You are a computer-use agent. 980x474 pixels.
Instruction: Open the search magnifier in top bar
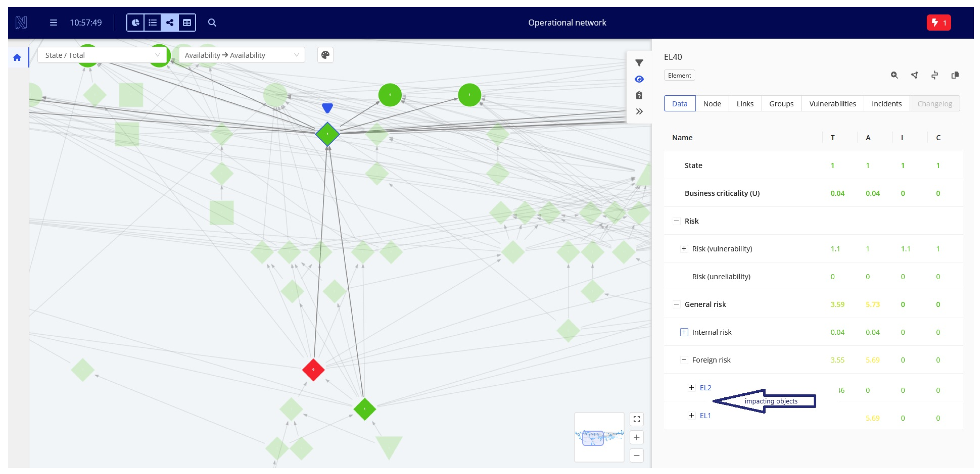(212, 22)
